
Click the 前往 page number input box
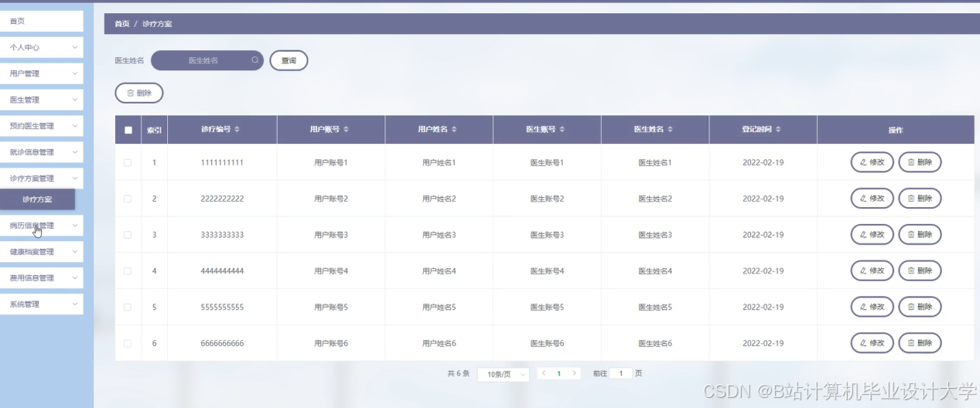[x=621, y=373]
